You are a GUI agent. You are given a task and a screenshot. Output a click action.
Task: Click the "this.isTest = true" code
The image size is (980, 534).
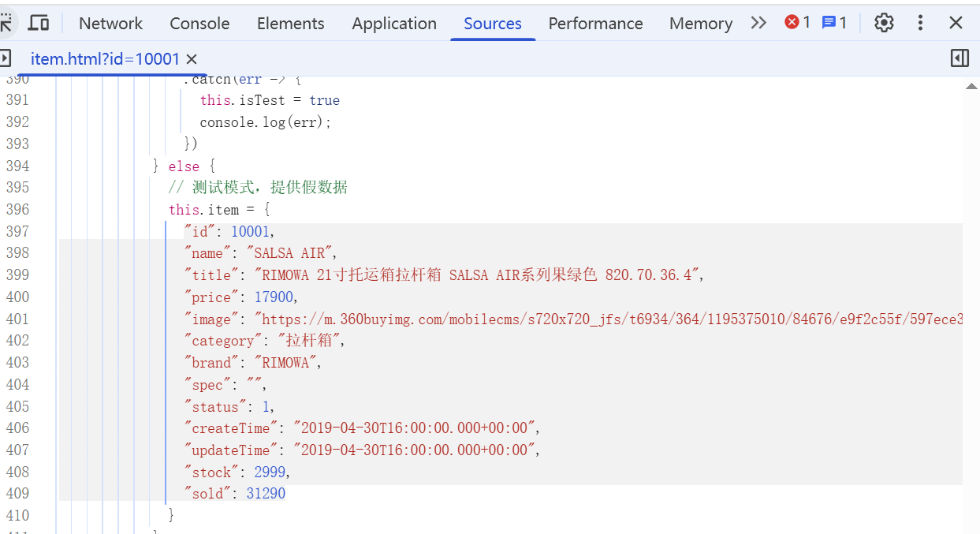[270, 100]
